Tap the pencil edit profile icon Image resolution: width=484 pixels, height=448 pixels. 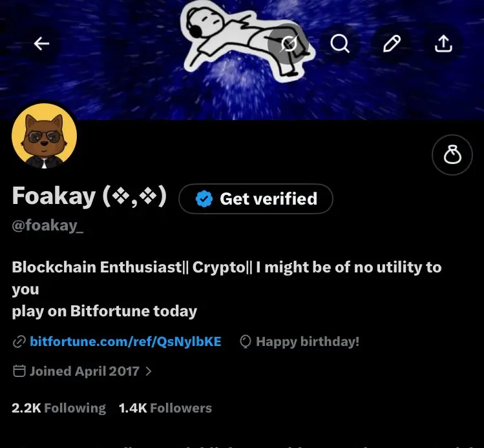pyautogui.click(x=392, y=43)
